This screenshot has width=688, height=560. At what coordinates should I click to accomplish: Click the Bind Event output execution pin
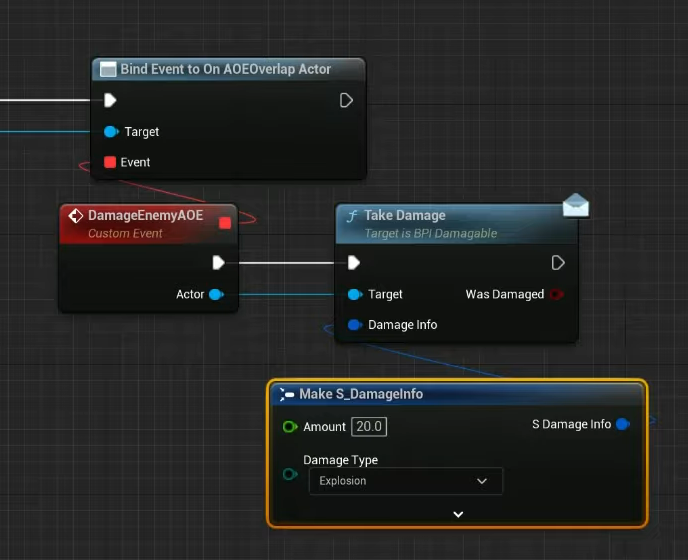(x=346, y=100)
